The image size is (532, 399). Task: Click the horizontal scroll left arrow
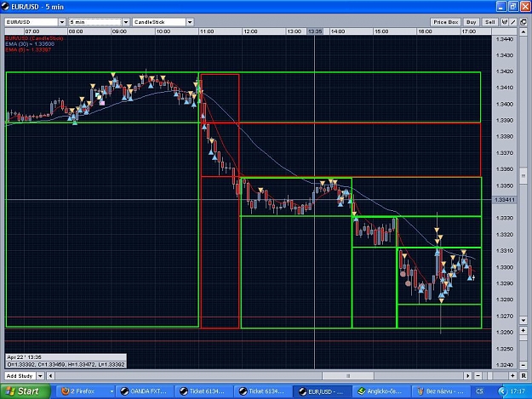[50, 376]
